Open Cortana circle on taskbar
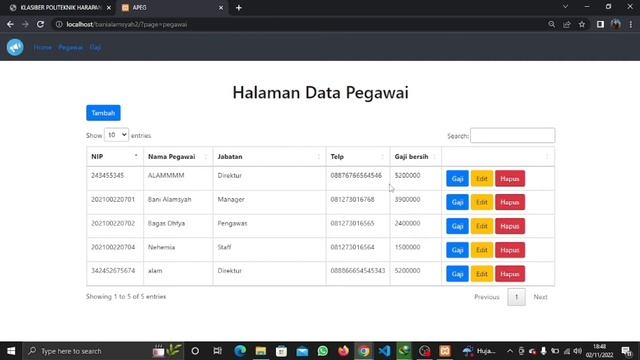 click(x=195, y=351)
